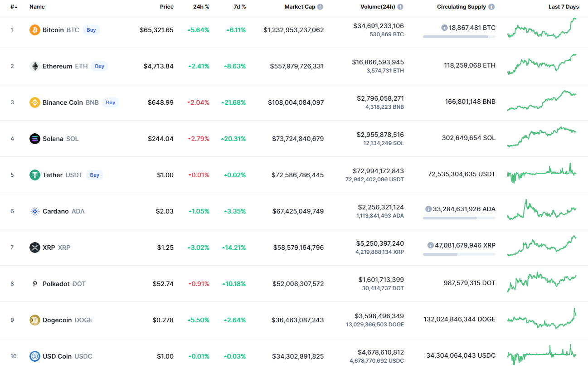Viewport: 588px width, 369px height.
Task: Open Solana's 7-day sparkline chart
Action: (542, 137)
